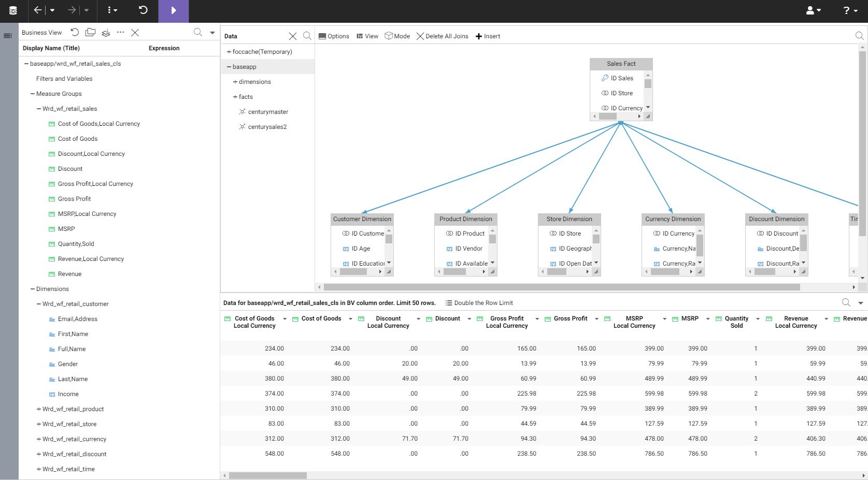
Task: Switch diagram display with the Mode icon
Action: point(397,36)
